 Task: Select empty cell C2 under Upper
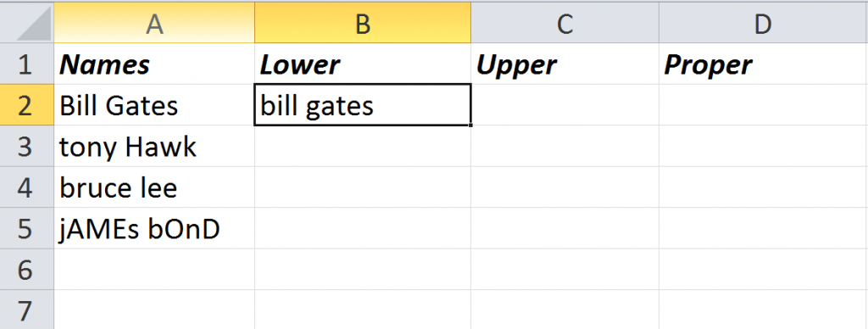coord(565,105)
